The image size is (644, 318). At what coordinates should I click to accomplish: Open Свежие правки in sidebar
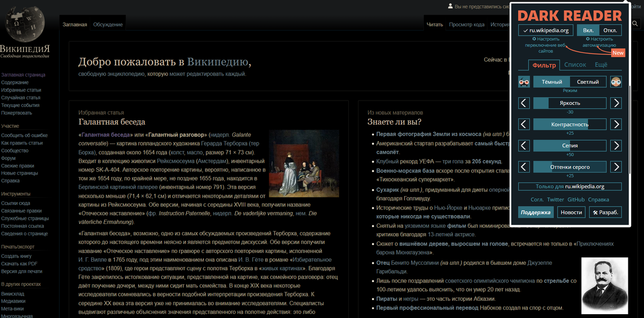(17, 166)
